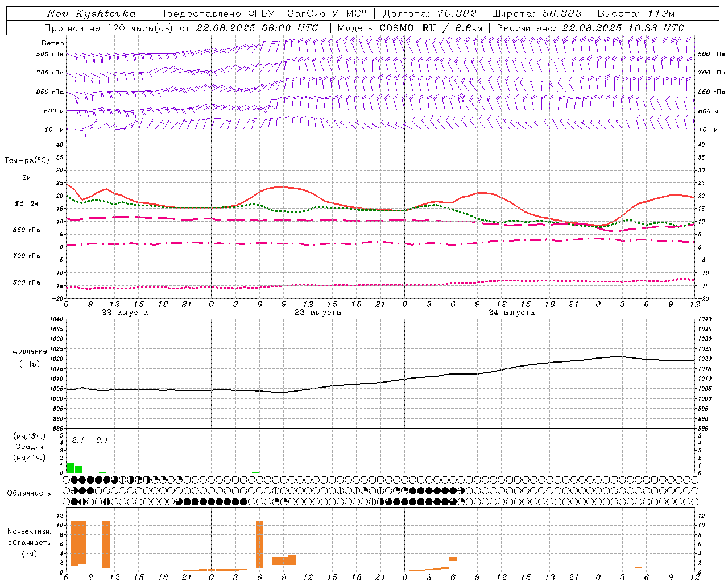Click the 0.1 precipitation amount value
Image resolution: width=728 pixels, height=582 pixels.
102,440
